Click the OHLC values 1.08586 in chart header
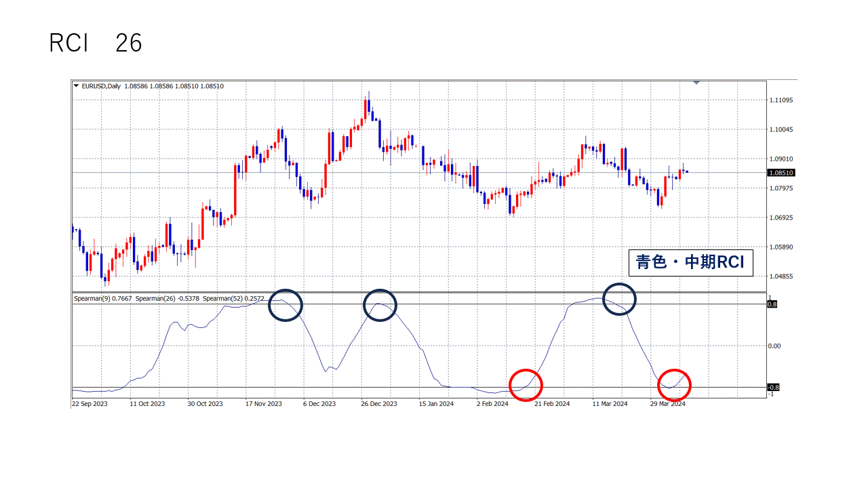The width and height of the screenshot is (868, 488). tap(174, 86)
